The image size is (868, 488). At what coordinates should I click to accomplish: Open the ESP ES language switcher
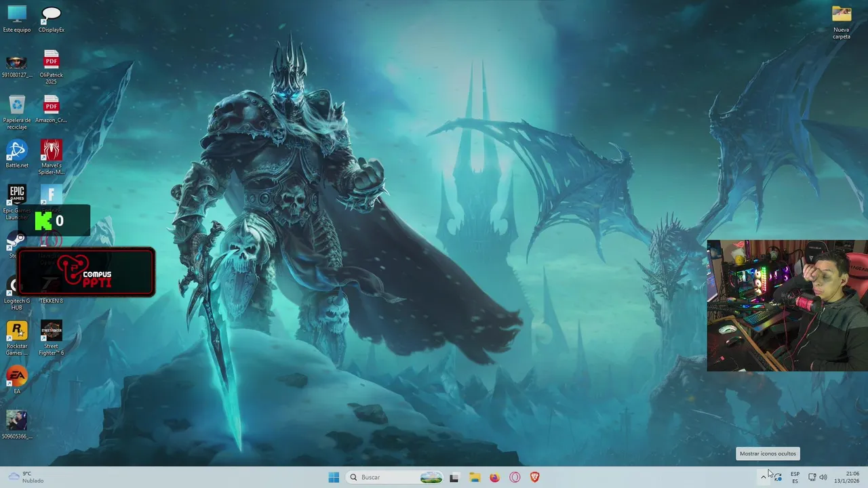(x=795, y=477)
